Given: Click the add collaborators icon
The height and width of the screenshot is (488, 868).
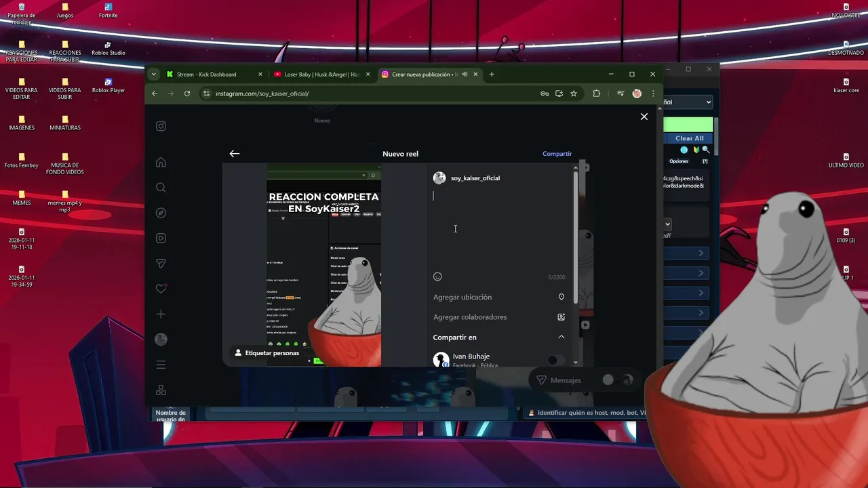Looking at the screenshot, I should pos(561,317).
